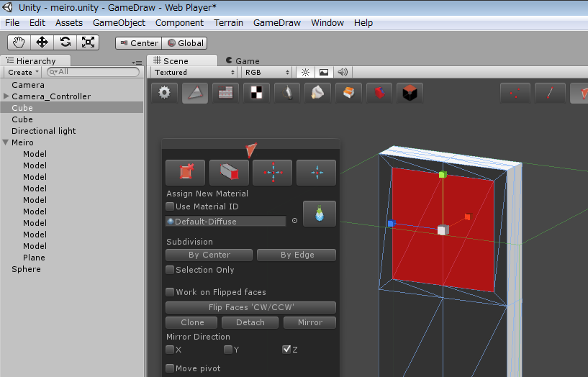Activate the GameDraw mesh edit triangle tool
Image resolution: width=588 pixels, height=377 pixels.
pos(195,93)
